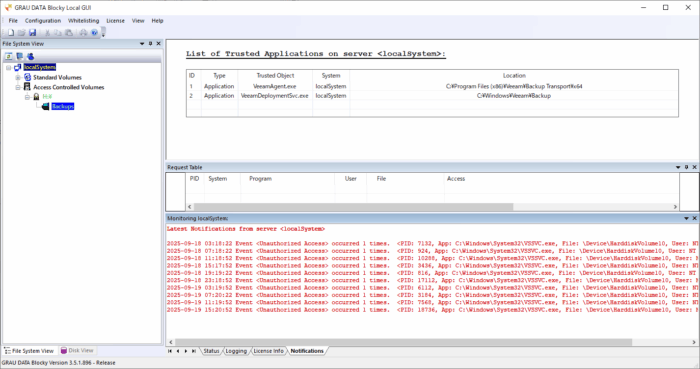The height and width of the screenshot is (369, 700).
Task: Click Request Table scroll left arrow
Action: tap(190, 207)
